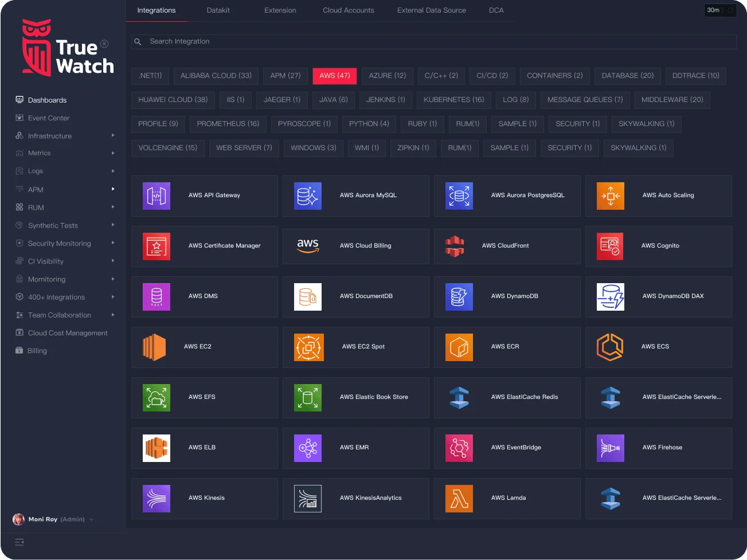Image resolution: width=747 pixels, height=560 pixels.
Task: Open the AWS ECS hexagon icon
Action: click(x=610, y=347)
